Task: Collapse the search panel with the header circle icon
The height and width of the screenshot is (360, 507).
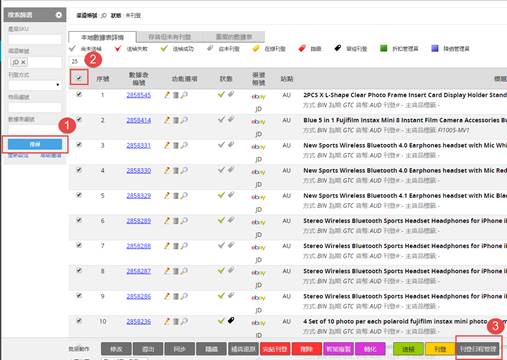Action: pyautogui.click(x=59, y=15)
